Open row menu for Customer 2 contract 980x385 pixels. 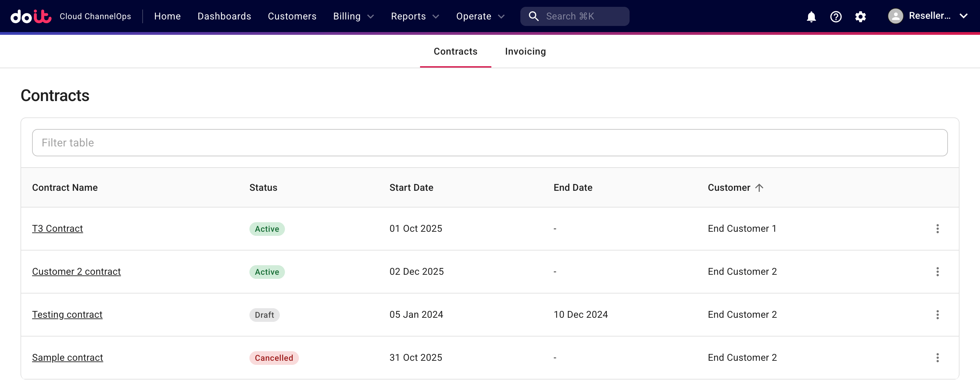tap(937, 272)
